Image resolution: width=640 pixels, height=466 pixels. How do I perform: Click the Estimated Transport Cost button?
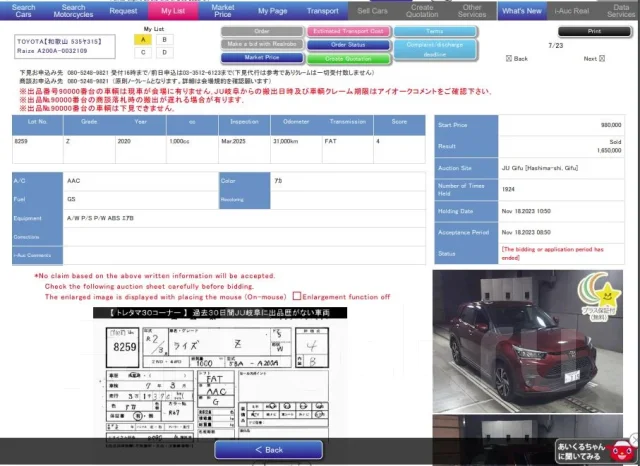[x=348, y=31]
